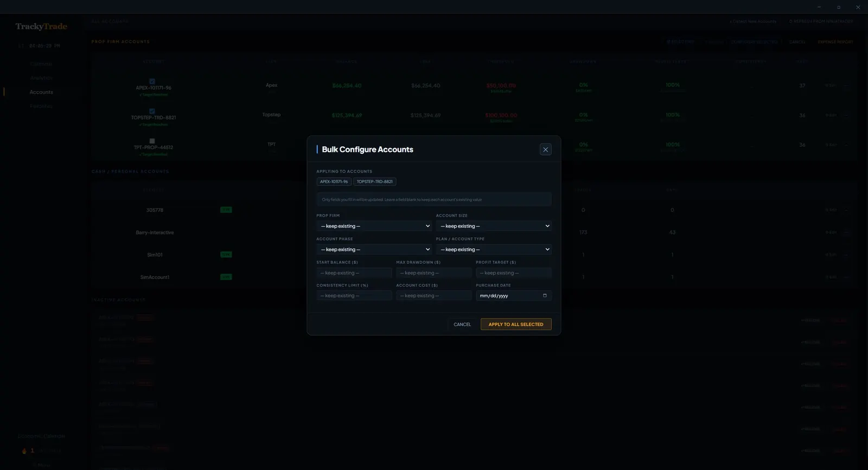Click the Purchase Date mm/dd/yyyy field
Viewport: 868px width, 470px height.
(x=514, y=296)
